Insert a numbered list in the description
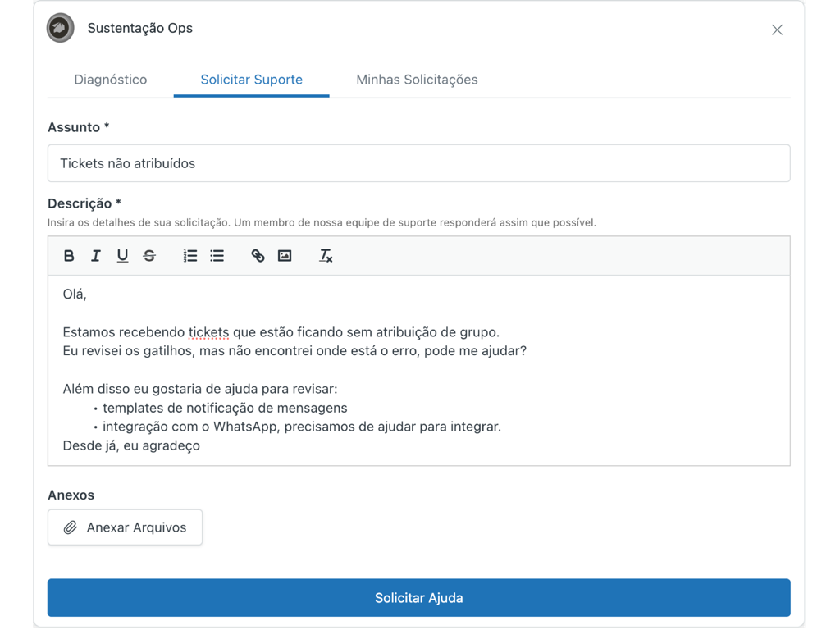 [x=190, y=256]
